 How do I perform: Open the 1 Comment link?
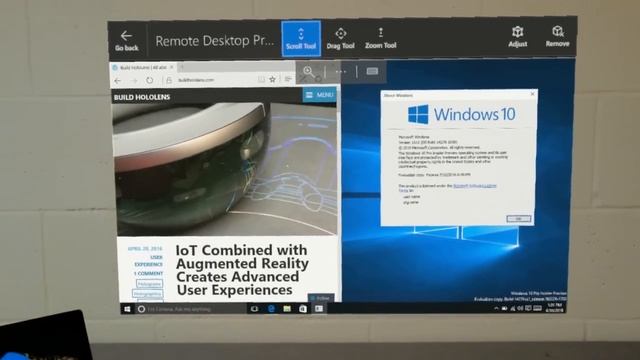tap(148, 273)
